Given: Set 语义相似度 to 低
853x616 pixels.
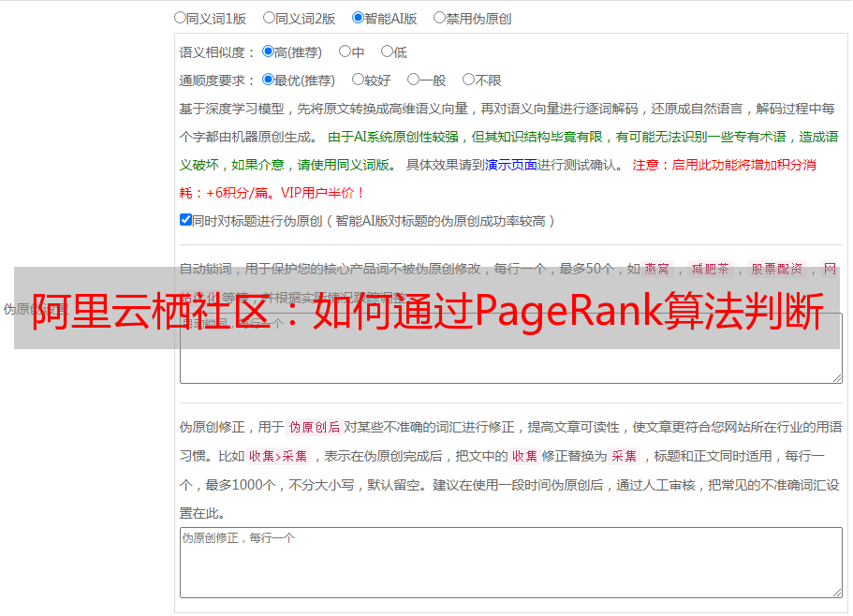Looking at the screenshot, I should [387, 51].
